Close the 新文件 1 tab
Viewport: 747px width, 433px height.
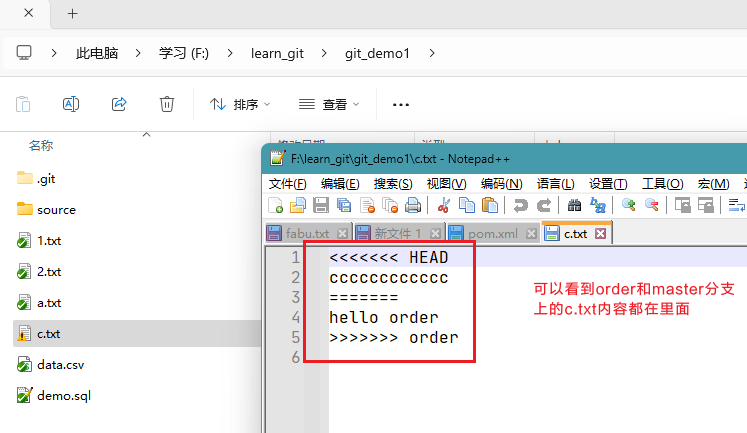coord(435,233)
